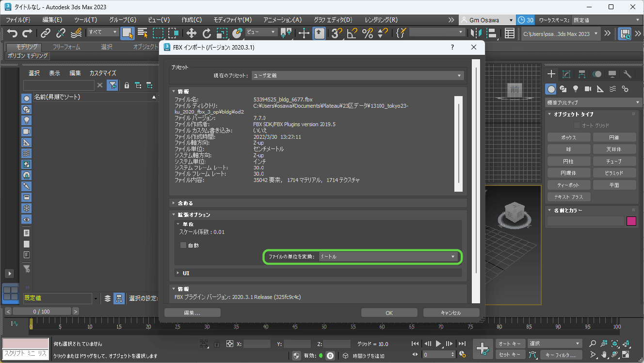Select the Geometry category icon
644x363 pixels.
tap(551, 89)
